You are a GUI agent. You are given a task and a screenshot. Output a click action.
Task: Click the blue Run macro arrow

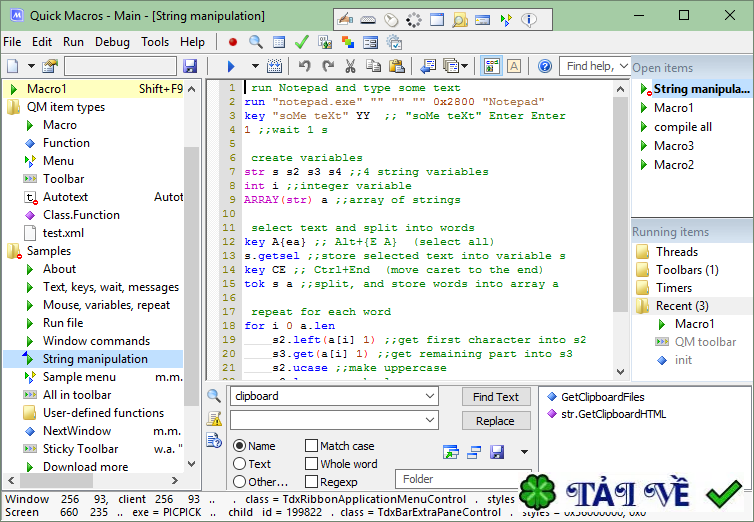click(231, 66)
